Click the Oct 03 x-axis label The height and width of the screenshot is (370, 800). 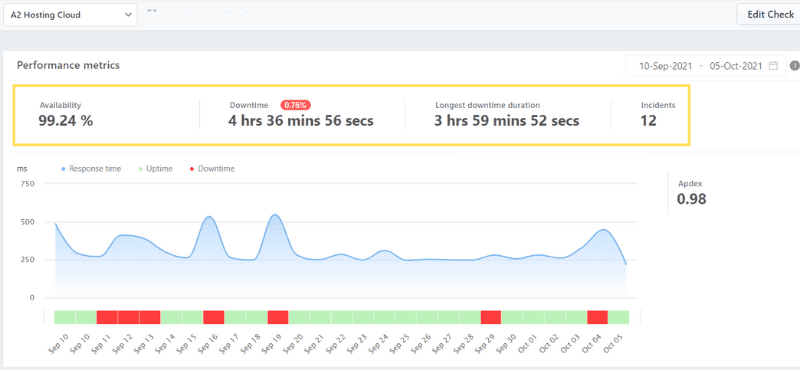point(569,343)
